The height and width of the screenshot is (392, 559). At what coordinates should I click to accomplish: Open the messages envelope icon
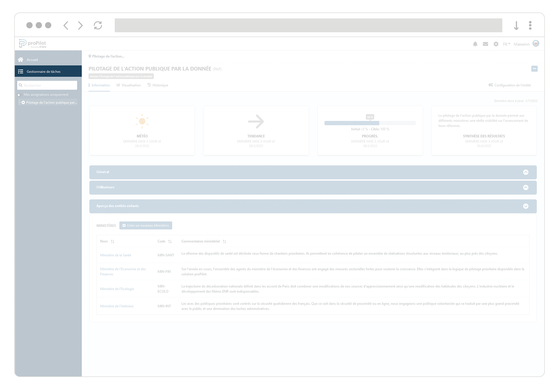[485, 44]
